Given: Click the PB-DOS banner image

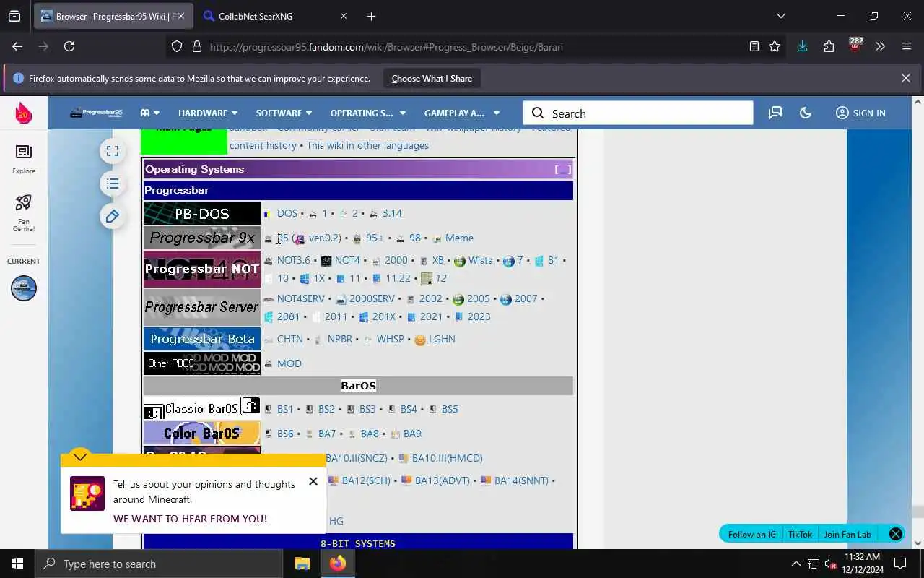Looking at the screenshot, I should 202,213.
